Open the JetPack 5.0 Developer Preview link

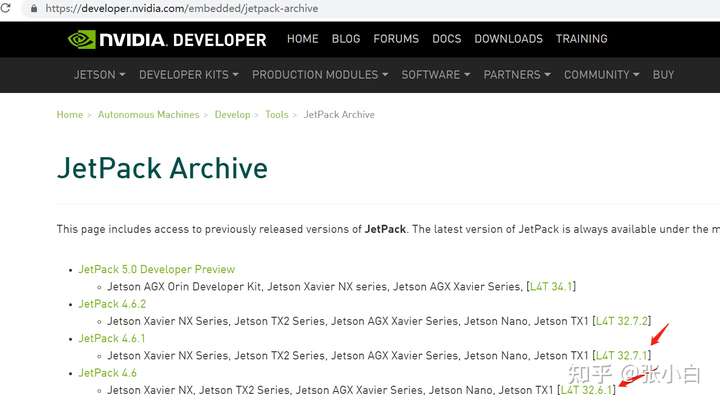(157, 269)
